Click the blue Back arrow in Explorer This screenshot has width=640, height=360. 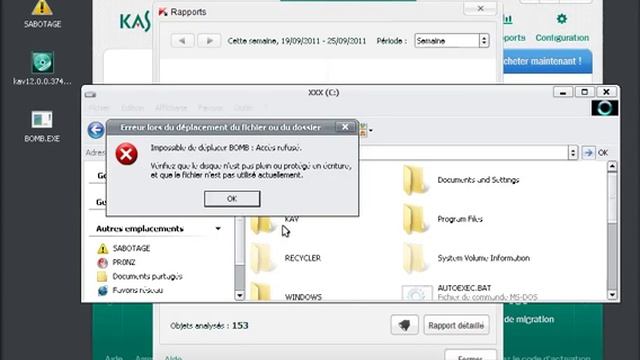tap(96, 130)
